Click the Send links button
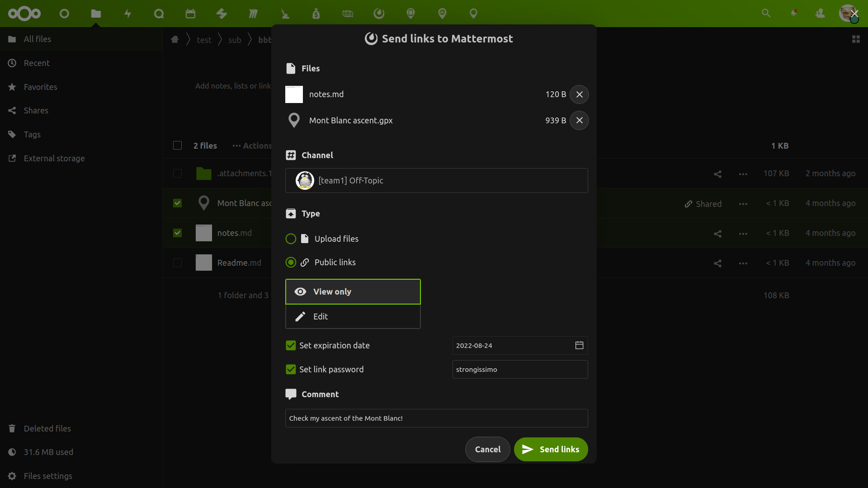Viewport: 868px width, 488px height. coord(551,449)
